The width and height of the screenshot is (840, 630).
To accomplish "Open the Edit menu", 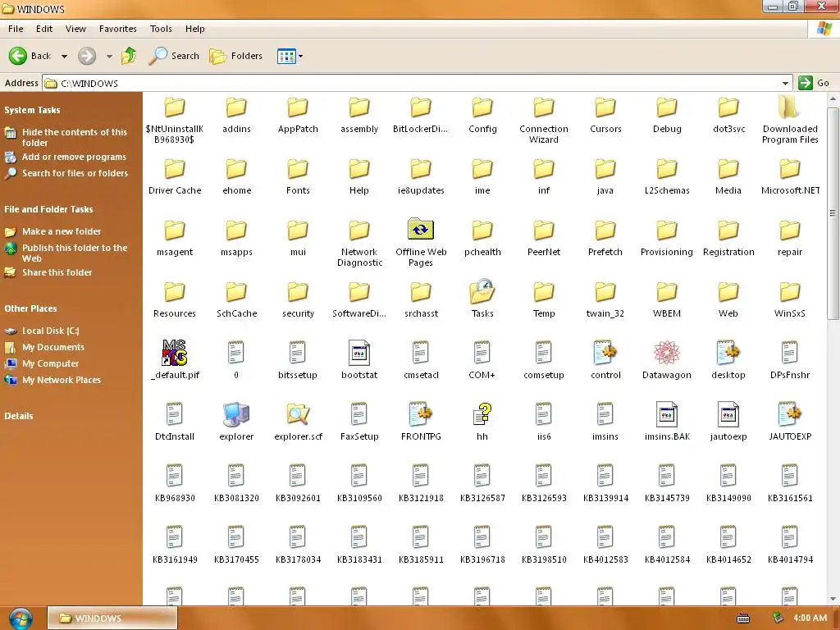I will [44, 29].
